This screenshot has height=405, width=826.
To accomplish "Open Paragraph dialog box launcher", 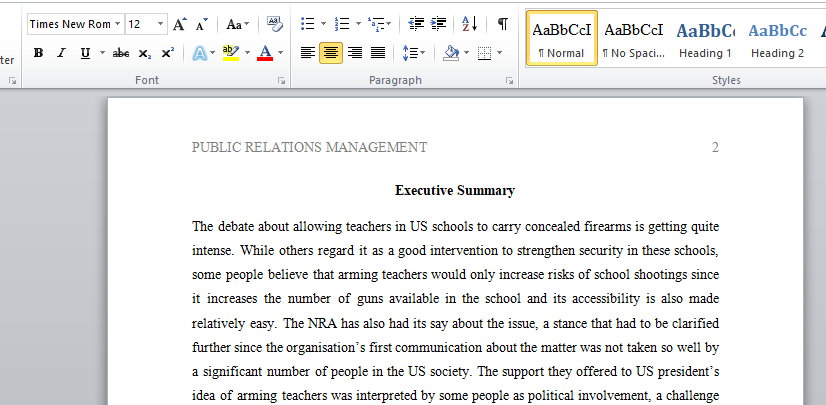I will point(509,81).
